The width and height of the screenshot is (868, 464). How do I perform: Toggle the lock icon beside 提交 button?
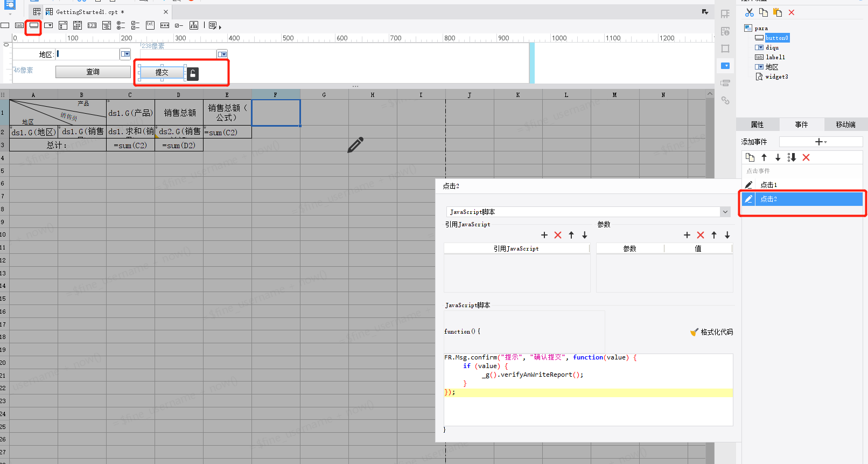coord(193,74)
